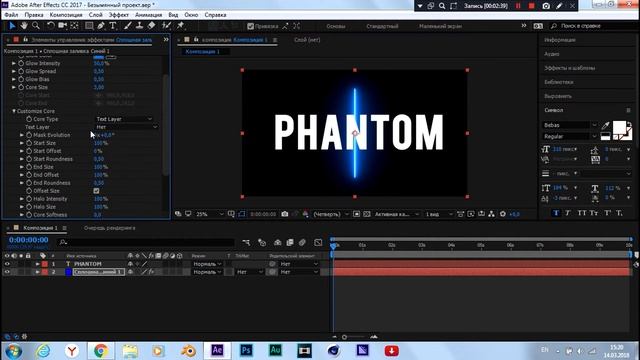
Task: Select the Selection arrow tool
Action: [x=12, y=26]
